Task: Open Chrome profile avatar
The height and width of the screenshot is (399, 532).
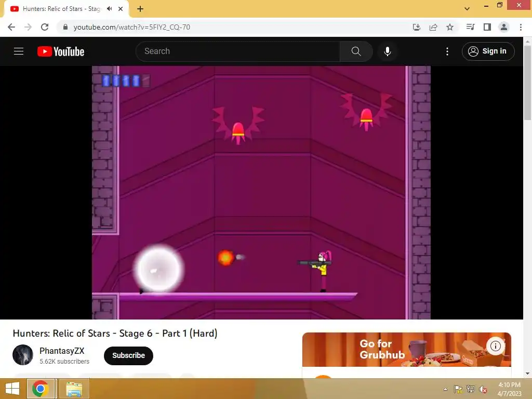Action: (x=504, y=27)
